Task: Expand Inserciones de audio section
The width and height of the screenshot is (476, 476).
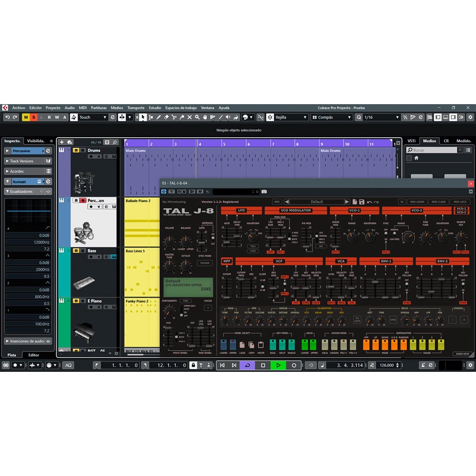Action: pyautogui.click(x=7, y=341)
